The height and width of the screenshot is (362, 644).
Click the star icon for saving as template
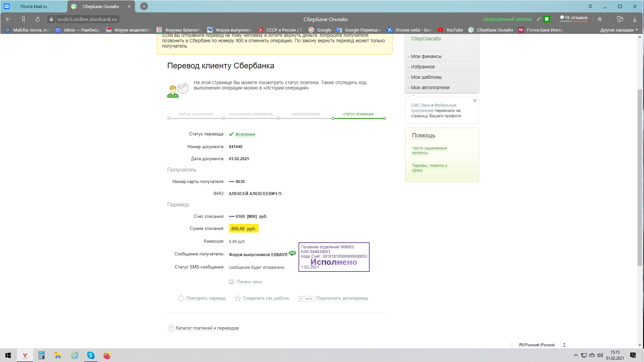(x=238, y=298)
